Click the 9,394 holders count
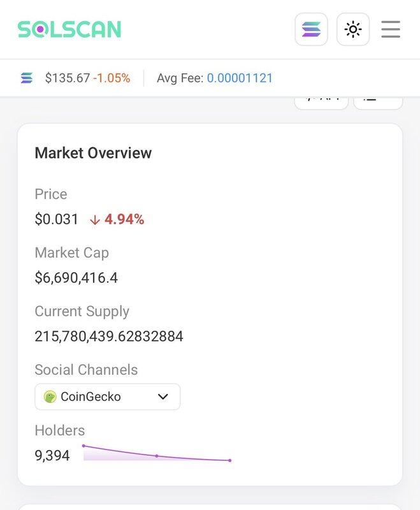Image resolution: width=420 pixels, height=510 pixels. pyautogui.click(x=52, y=455)
